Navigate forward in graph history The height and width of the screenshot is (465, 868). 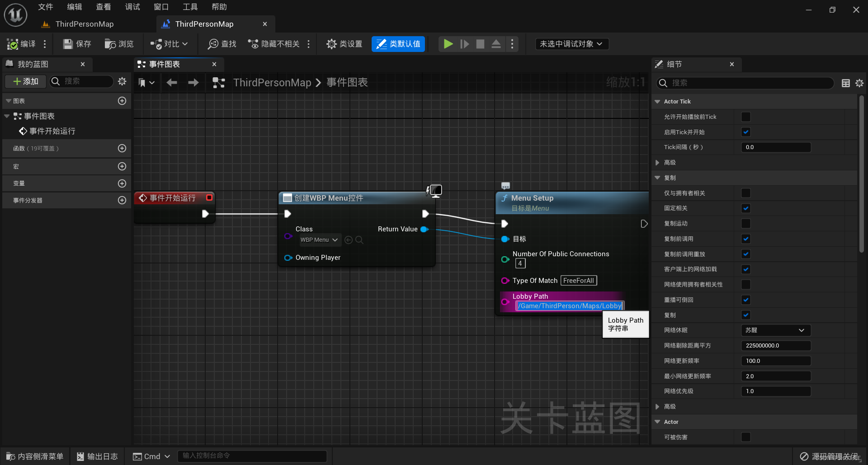pyautogui.click(x=193, y=82)
